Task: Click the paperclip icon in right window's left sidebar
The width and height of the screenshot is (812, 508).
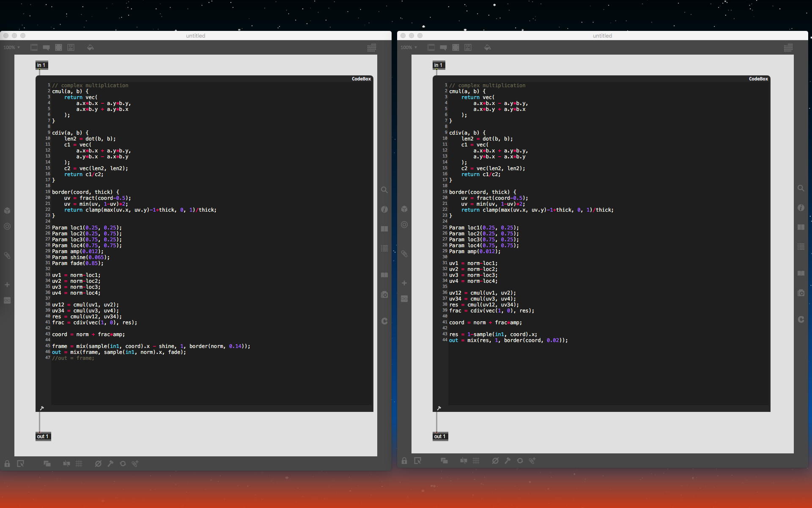Action: coord(404,254)
